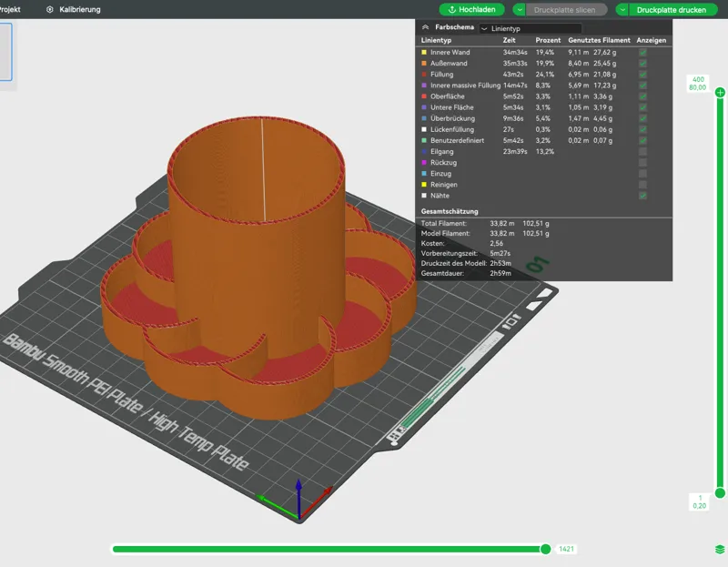Expand the arrow next to Druckplatte slicen

[520, 9]
